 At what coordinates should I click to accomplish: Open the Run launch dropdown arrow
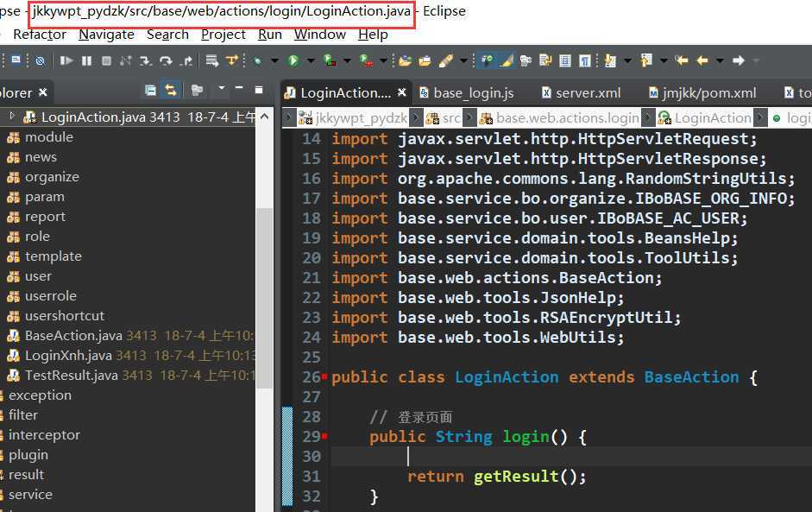point(311,60)
